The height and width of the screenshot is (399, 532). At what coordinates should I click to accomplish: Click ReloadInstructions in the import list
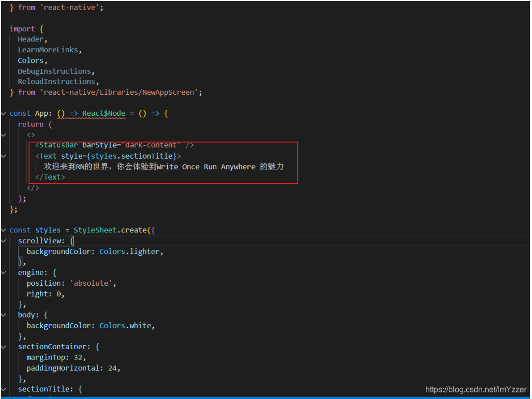point(57,81)
